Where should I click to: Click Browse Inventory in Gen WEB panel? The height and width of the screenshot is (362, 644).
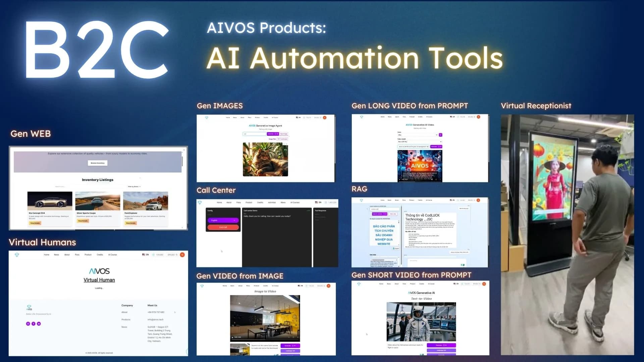[98, 163]
